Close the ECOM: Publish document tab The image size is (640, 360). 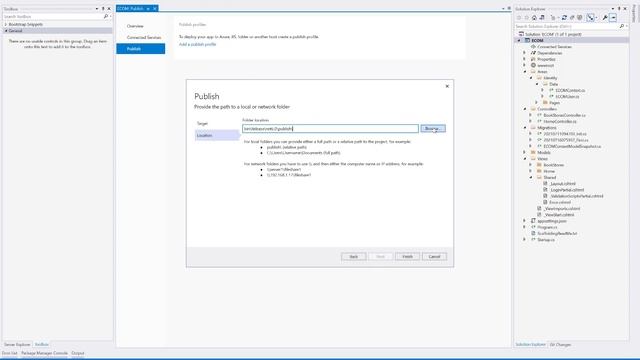click(x=155, y=9)
